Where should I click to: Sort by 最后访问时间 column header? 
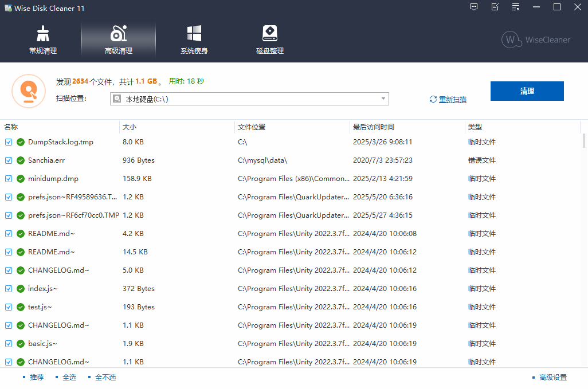(374, 127)
